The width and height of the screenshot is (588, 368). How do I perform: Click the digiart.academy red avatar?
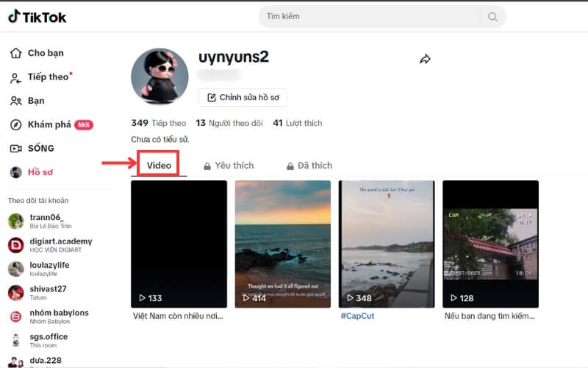pyautogui.click(x=15, y=245)
